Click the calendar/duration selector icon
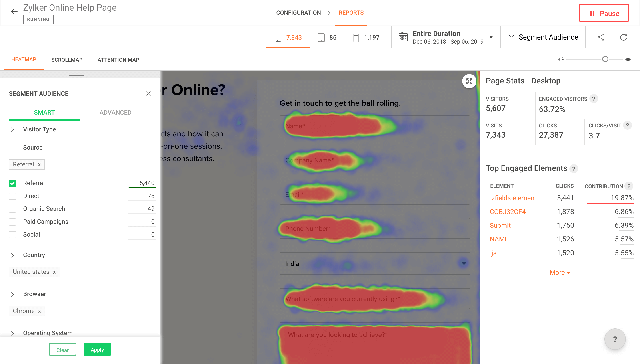Image resolution: width=640 pixels, height=364 pixels. click(403, 37)
